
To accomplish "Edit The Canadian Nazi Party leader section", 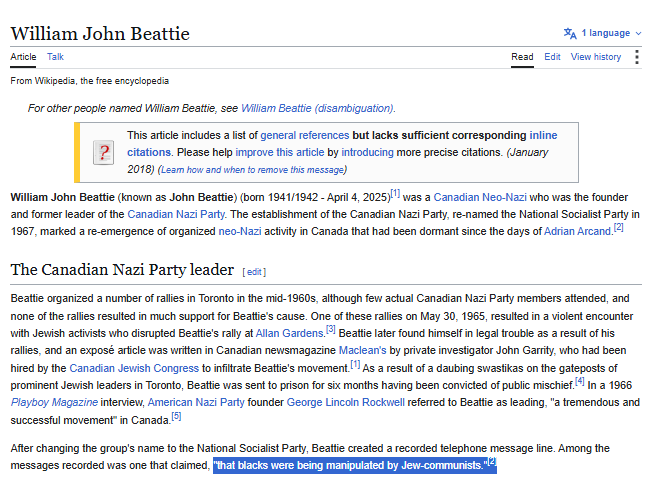I will pos(254,272).
